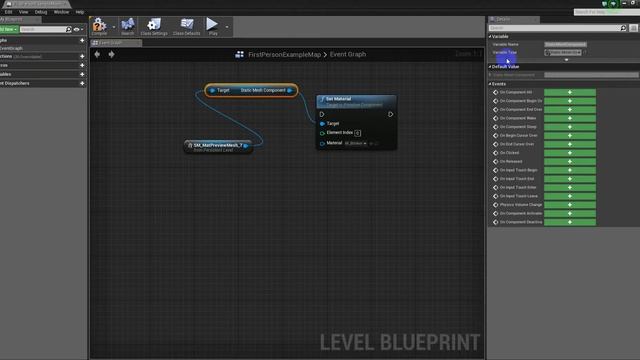640x360 pixels.
Task: Add a new function with plus icon
Action: tap(82, 56)
